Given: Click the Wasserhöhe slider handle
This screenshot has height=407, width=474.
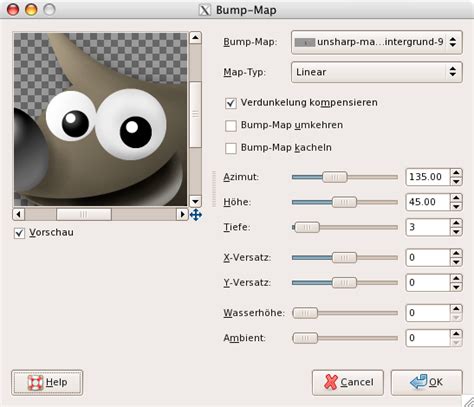Looking at the screenshot, I should pos(305,313).
